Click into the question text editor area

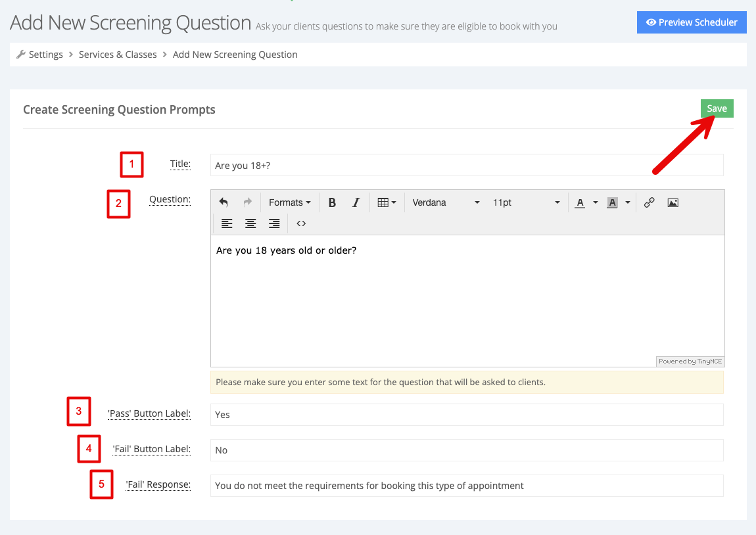(x=467, y=301)
